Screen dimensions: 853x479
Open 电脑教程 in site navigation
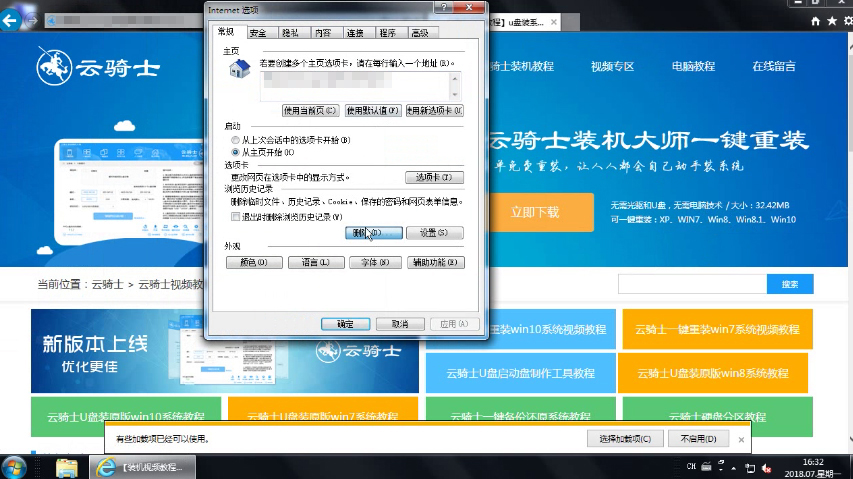tap(693, 66)
